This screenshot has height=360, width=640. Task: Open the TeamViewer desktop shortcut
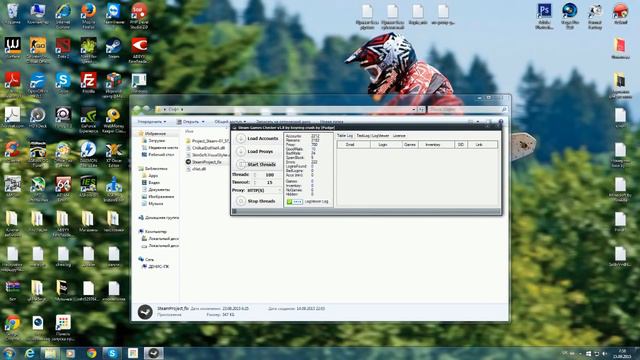(x=113, y=13)
